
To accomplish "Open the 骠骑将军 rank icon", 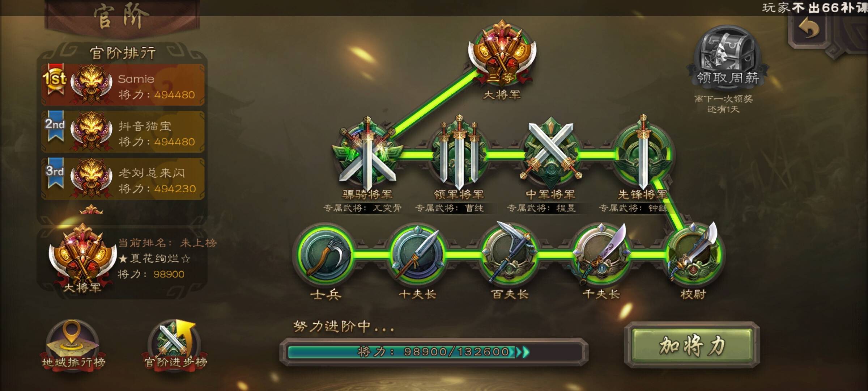I will point(367,152).
